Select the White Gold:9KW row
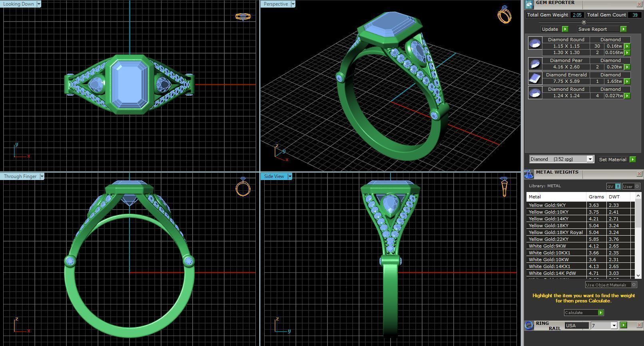The width and height of the screenshot is (644, 346). (x=580, y=246)
